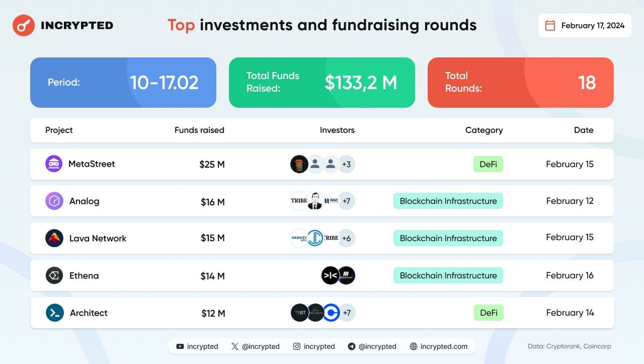
Task: Click the red Total Rounds 18 card
Action: (x=521, y=83)
